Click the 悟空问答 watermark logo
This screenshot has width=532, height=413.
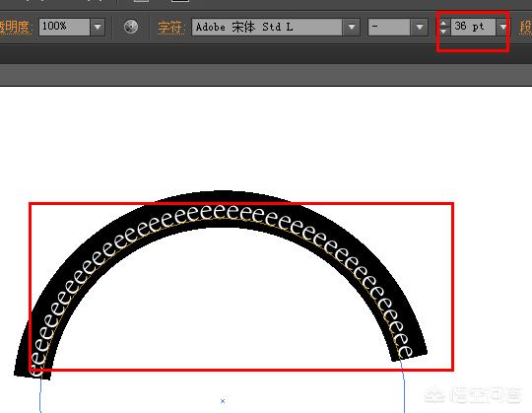473,395
